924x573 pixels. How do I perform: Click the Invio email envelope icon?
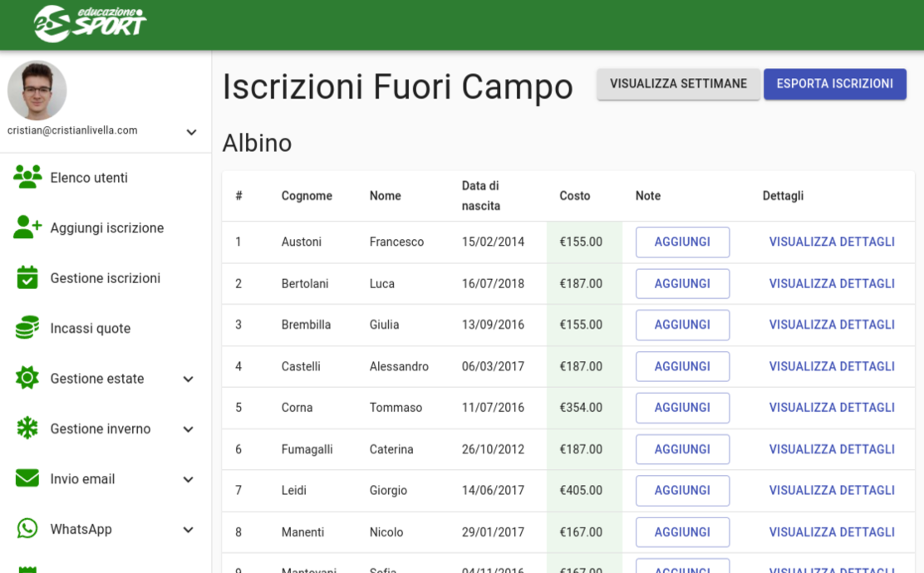pos(27,478)
